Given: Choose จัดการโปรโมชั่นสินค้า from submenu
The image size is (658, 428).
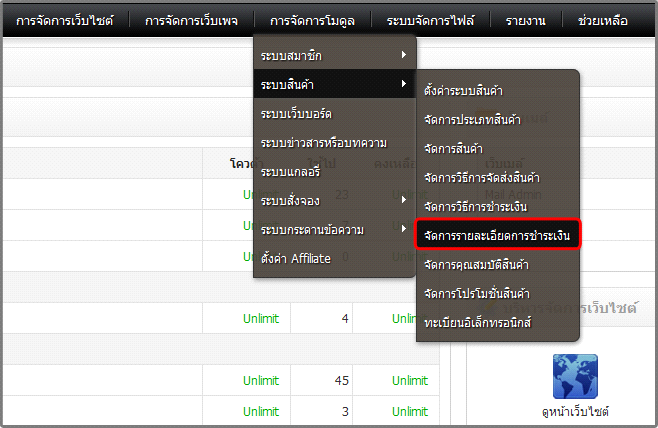Looking at the screenshot, I should 498,293.
